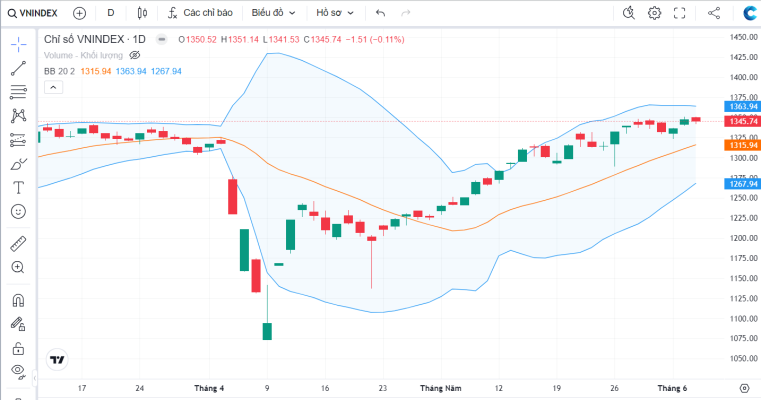Select the pattern drawing tool

[x=18, y=116]
